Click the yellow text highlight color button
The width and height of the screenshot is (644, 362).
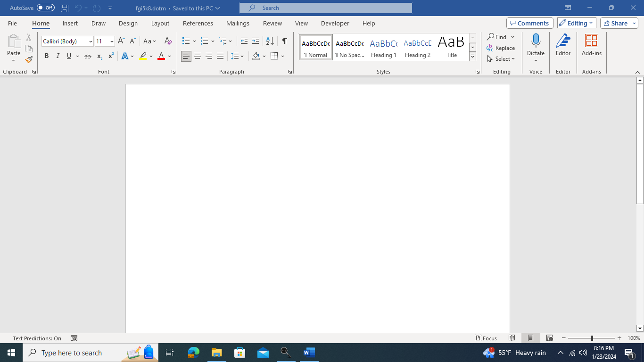[x=143, y=56]
